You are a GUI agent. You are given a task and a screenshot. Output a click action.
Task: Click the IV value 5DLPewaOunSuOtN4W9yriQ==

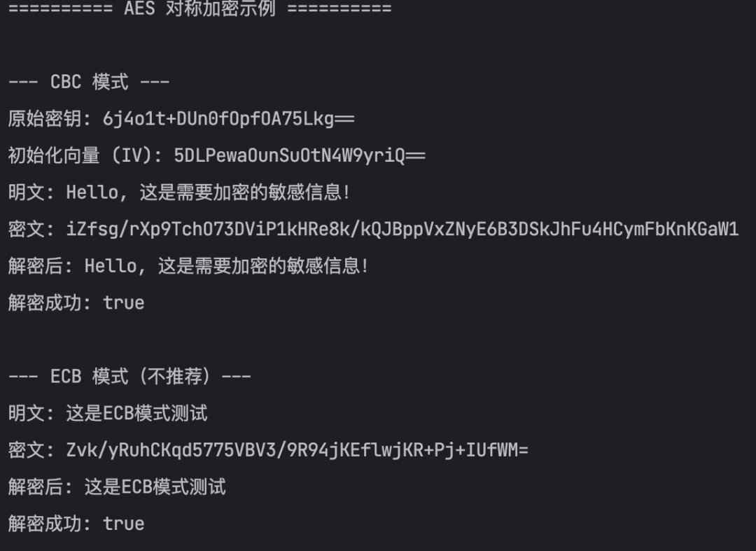[x=300, y=155]
